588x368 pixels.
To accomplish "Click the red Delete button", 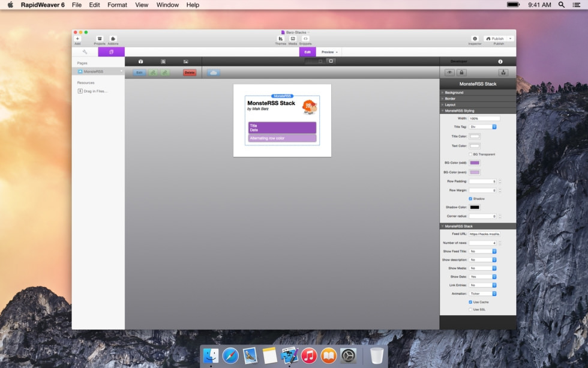I will [190, 73].
